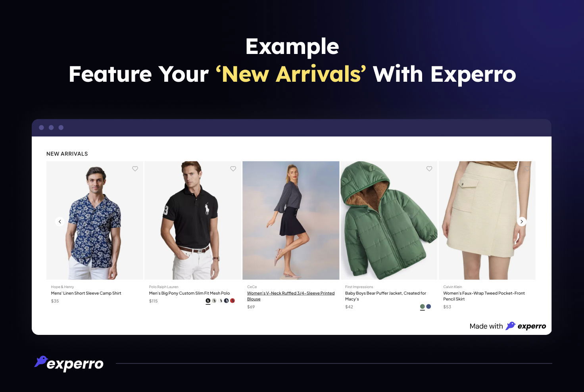This screenshot has width=584, height=392.
Task: Go to previous products with left arrow
Action: click(60, 221)
